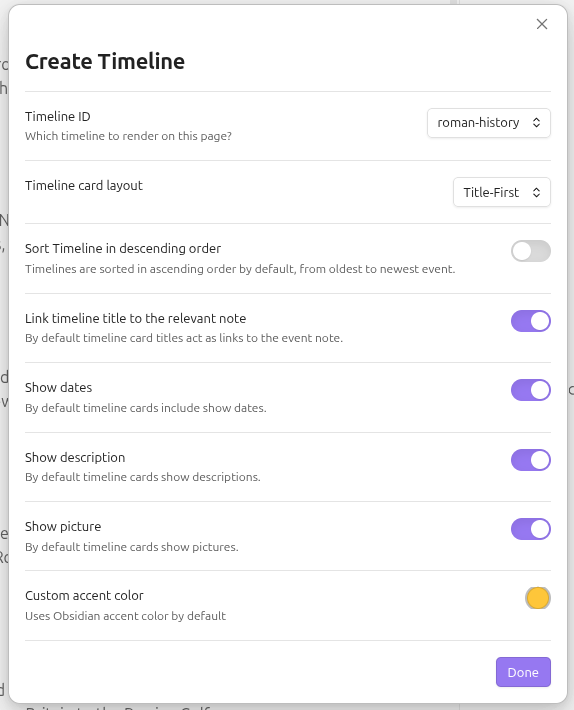This screenshot has width=574, height=710.
Task: Close the Create Timeline dialog
Action: pyautogui.click(x=542, y=24)
